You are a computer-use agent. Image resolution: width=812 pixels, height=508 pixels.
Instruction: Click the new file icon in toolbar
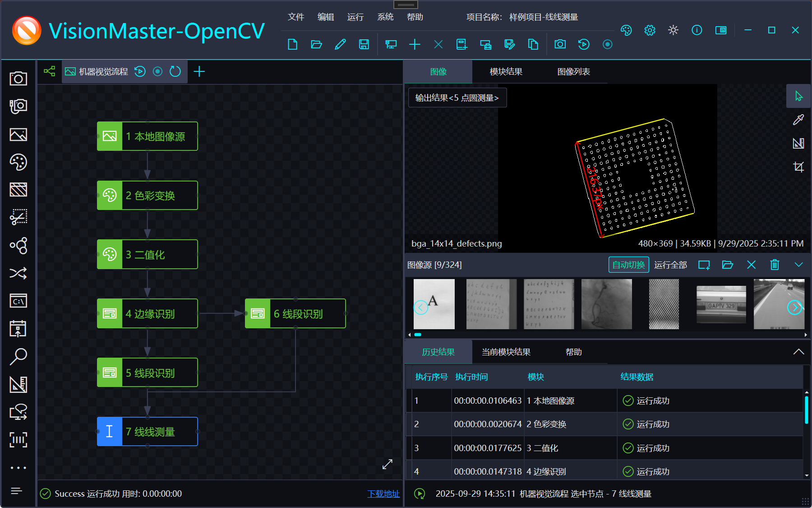pyautogui.click(x=292, y=44)
